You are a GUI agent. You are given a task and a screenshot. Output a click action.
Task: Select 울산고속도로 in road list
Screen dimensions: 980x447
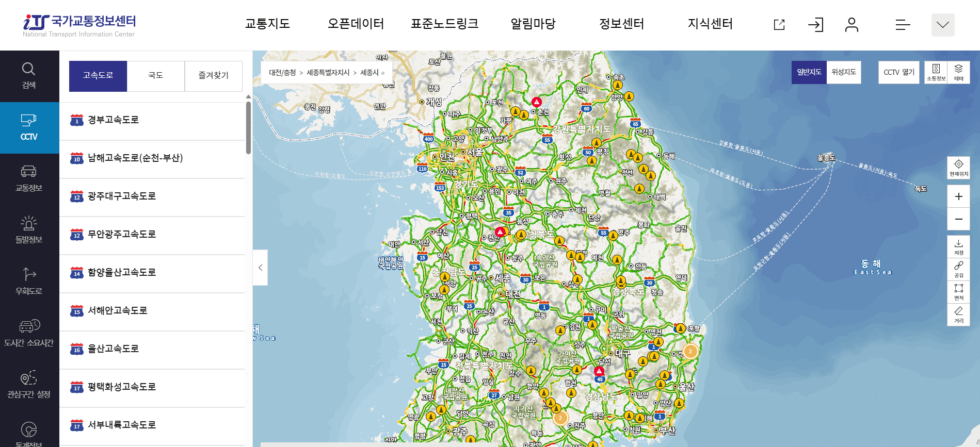tap(152, 350)
